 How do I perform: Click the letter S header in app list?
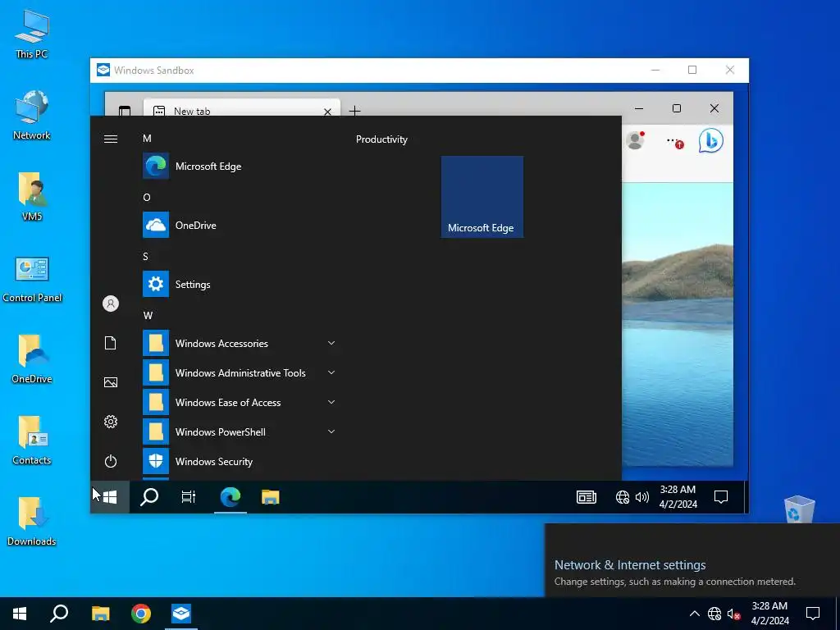pos(145,256)
